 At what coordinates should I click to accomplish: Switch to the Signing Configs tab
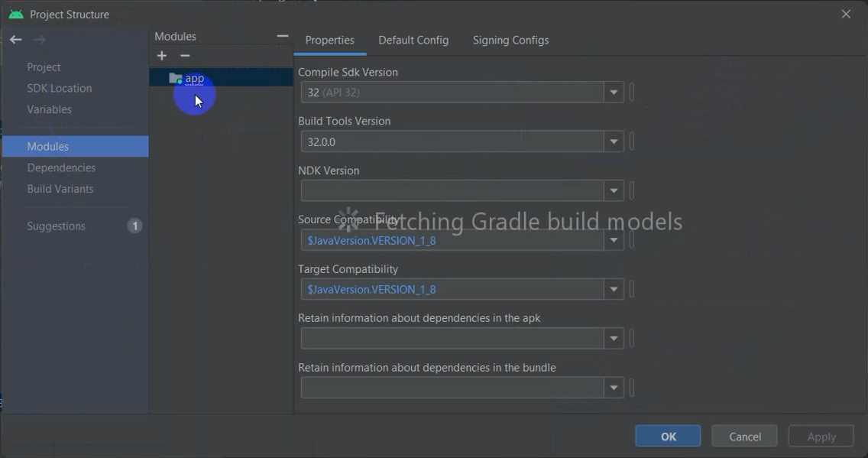(510, 41)
